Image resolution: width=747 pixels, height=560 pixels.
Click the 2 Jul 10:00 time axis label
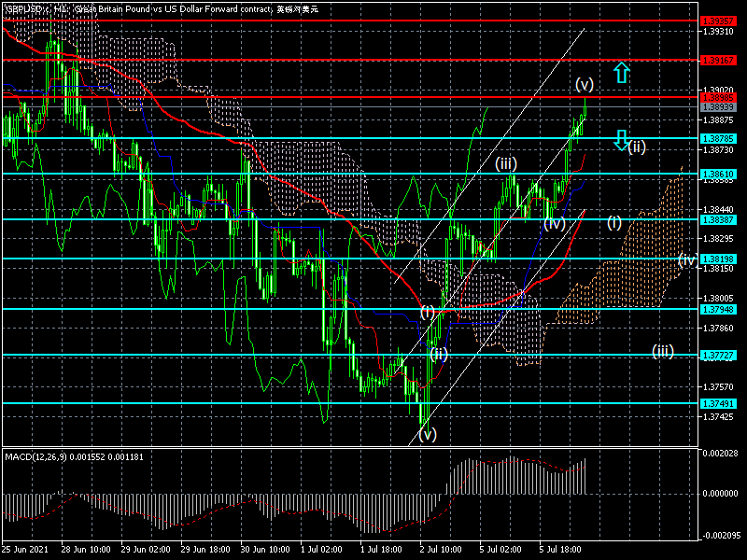(x=441, y=551)
